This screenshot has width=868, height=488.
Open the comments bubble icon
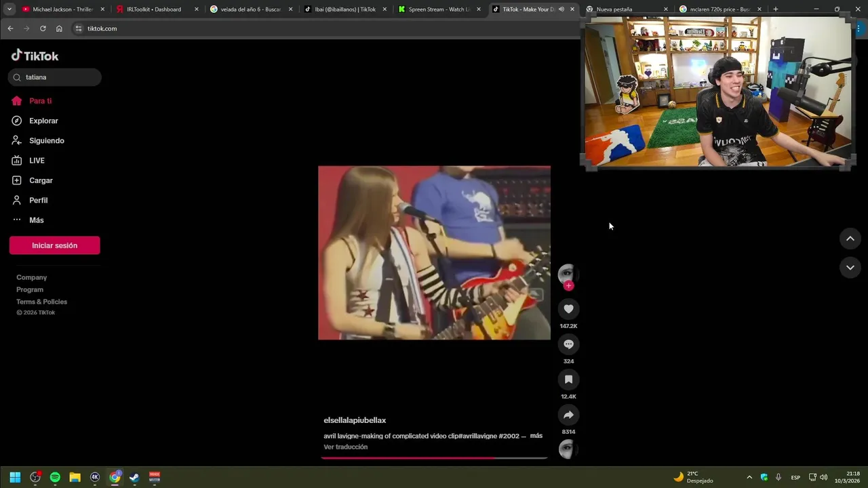[568, 344]
